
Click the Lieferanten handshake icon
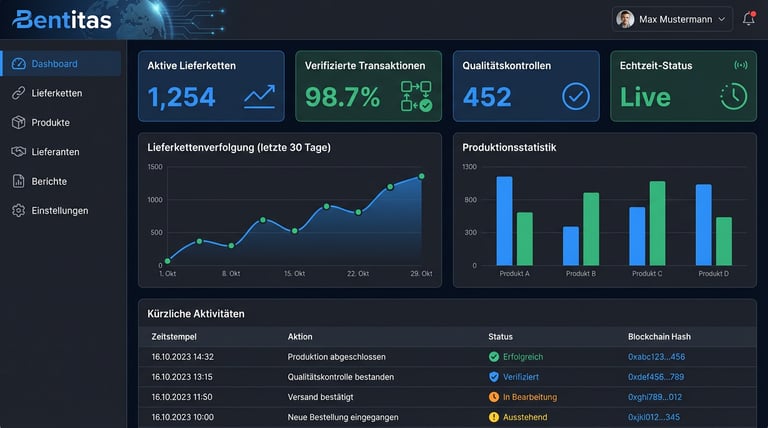pos(19,152)
